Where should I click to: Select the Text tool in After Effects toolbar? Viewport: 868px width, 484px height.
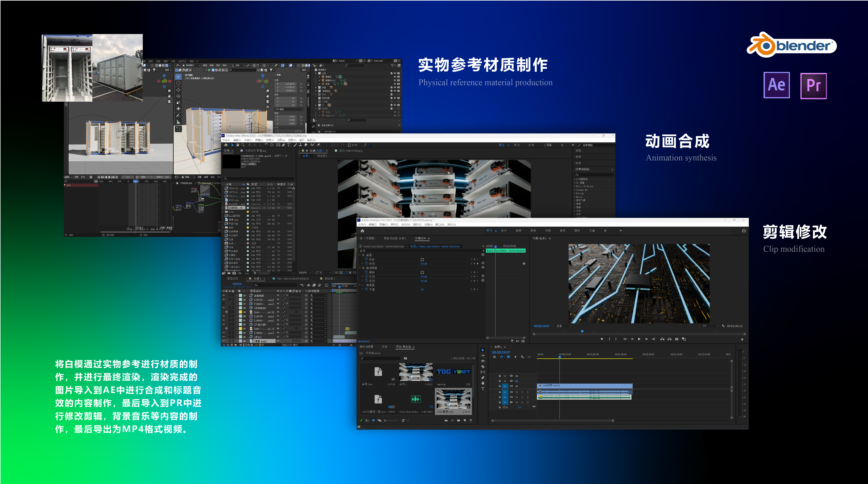[288, 145]
